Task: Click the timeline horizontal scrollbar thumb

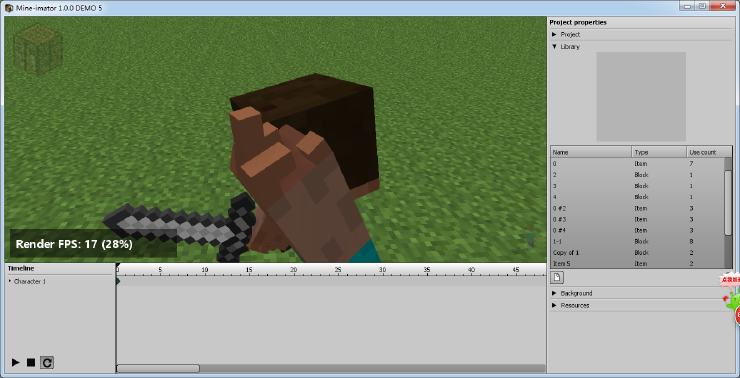Action: point(158,368)
